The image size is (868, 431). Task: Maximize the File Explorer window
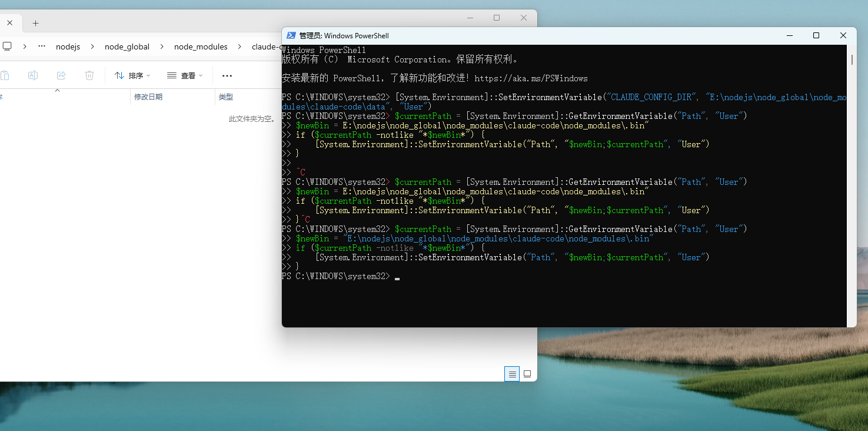coord(497,18)
